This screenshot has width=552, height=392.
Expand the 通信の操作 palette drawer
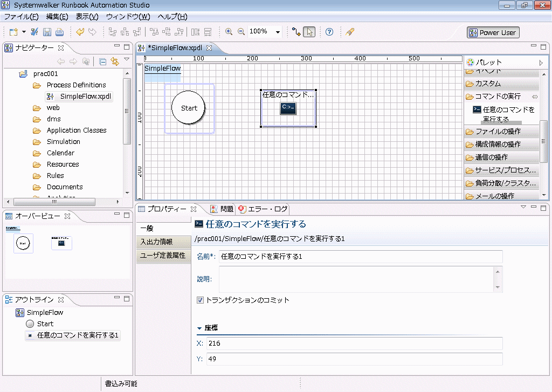[502, 157]
